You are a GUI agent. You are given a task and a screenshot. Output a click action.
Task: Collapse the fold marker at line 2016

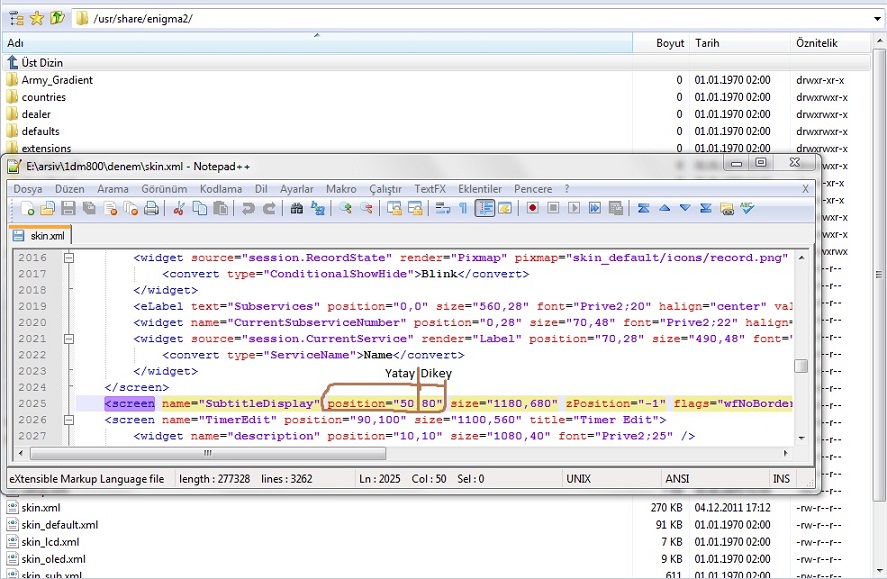click(69, 258)
